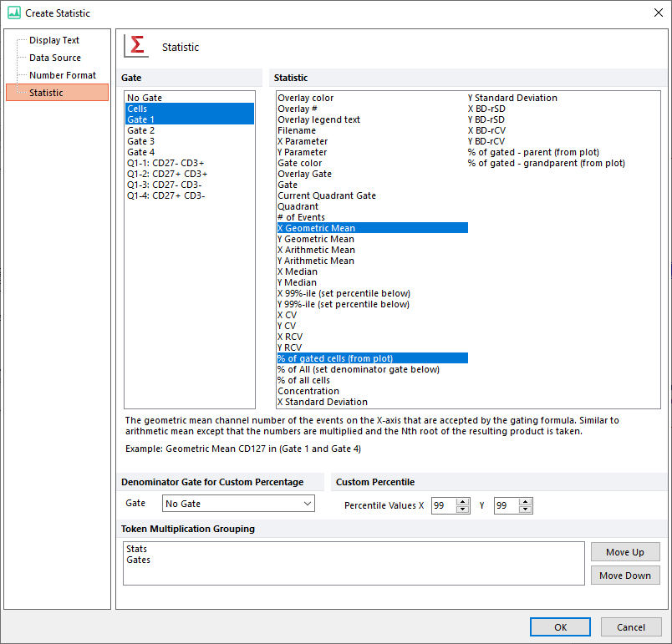This screenshot has width=672, height=644.
Task: Select the Statistic tree item
Action: (58, 93)
